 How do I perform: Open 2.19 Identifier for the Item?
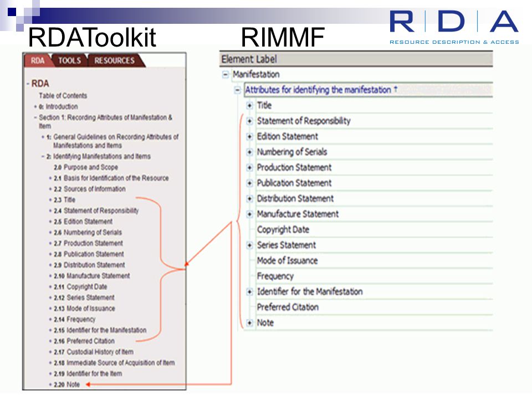pos(88,374)
